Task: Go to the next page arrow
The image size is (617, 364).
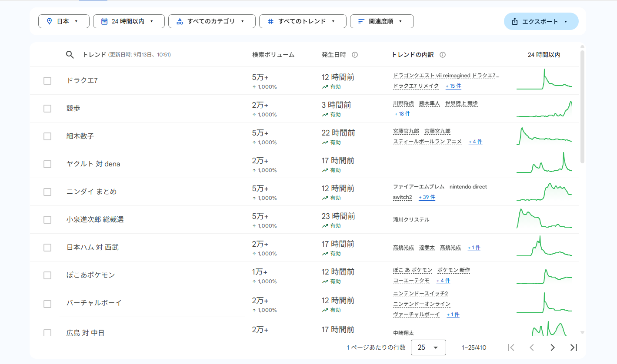Action: [553, 347]
